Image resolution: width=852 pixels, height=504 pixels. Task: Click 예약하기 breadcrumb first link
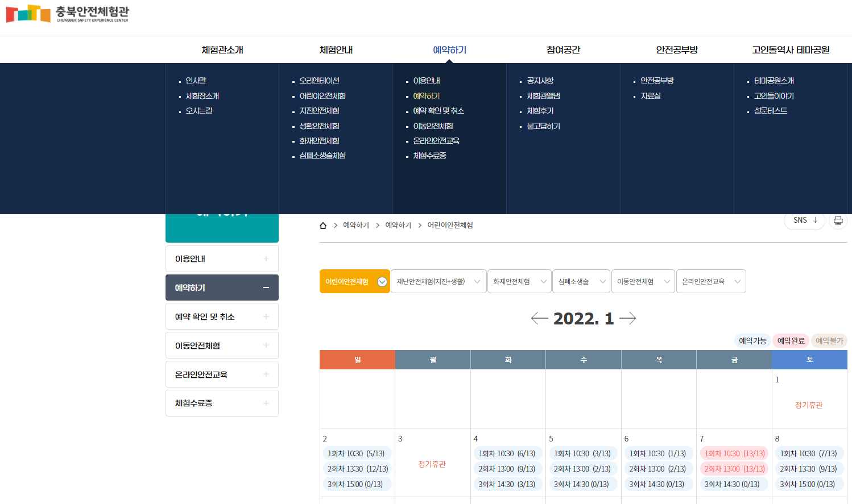tap(356, 226)
